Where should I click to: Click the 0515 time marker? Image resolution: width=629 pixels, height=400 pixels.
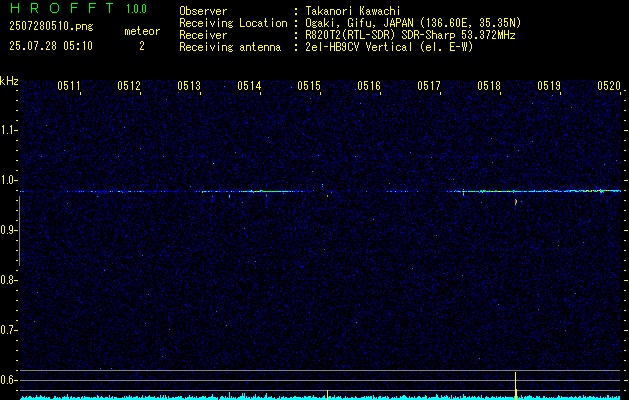coord(309,85)
